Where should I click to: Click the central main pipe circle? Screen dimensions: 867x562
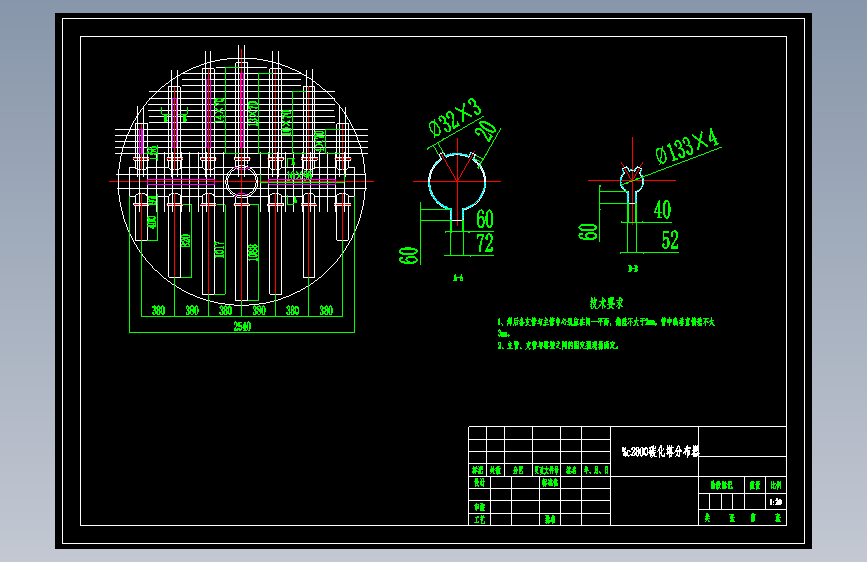coord(242,181)
